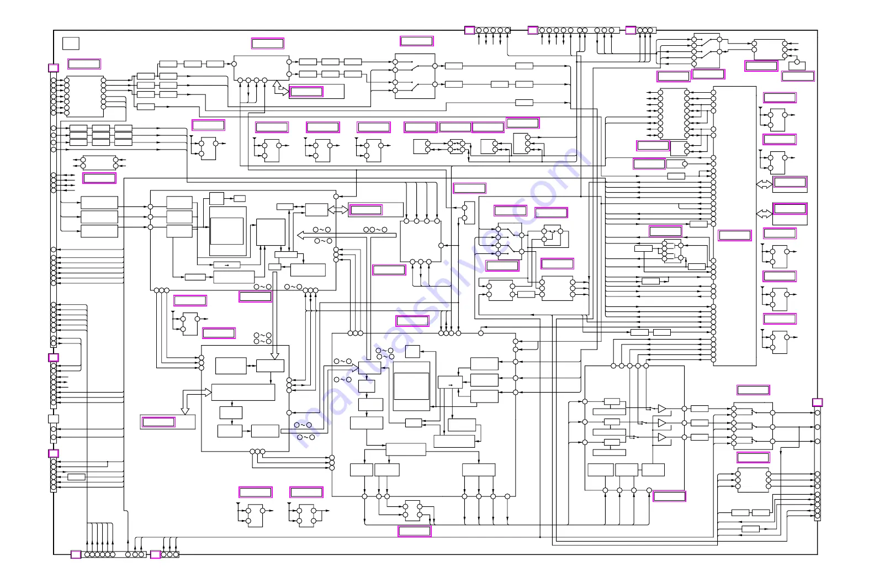Click the bottom triangle amplifier symbol

pyautogui.click(x=662, y=437)
